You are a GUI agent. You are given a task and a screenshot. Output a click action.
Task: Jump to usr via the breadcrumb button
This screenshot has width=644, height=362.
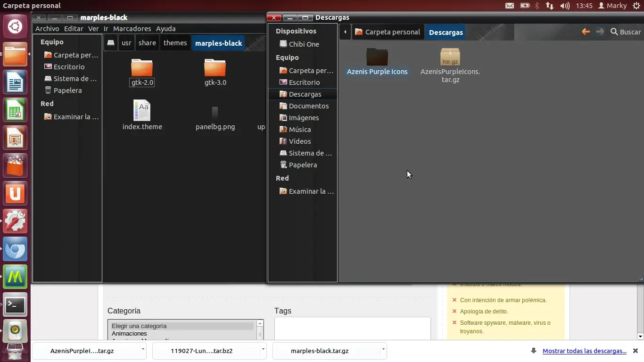(126, 43)
